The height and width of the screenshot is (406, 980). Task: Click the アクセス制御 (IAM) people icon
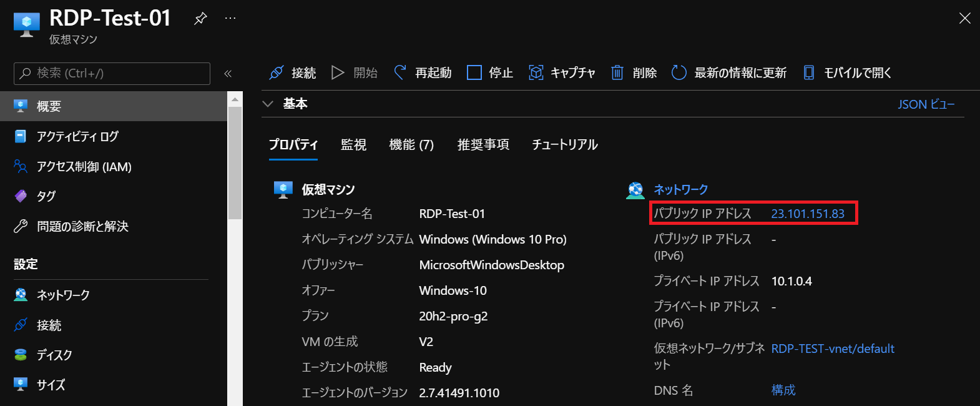pyautogui.click(x=21, y=166)
